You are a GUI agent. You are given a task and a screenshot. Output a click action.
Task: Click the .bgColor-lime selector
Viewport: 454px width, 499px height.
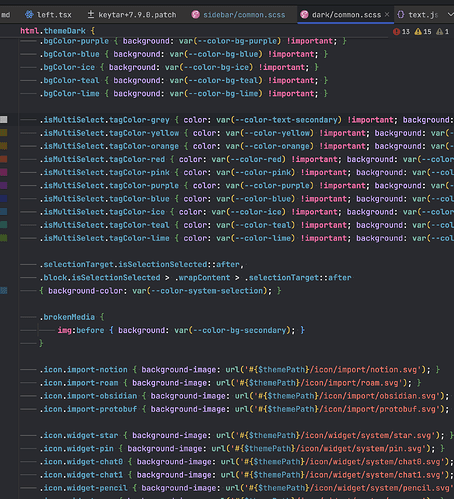69,94
